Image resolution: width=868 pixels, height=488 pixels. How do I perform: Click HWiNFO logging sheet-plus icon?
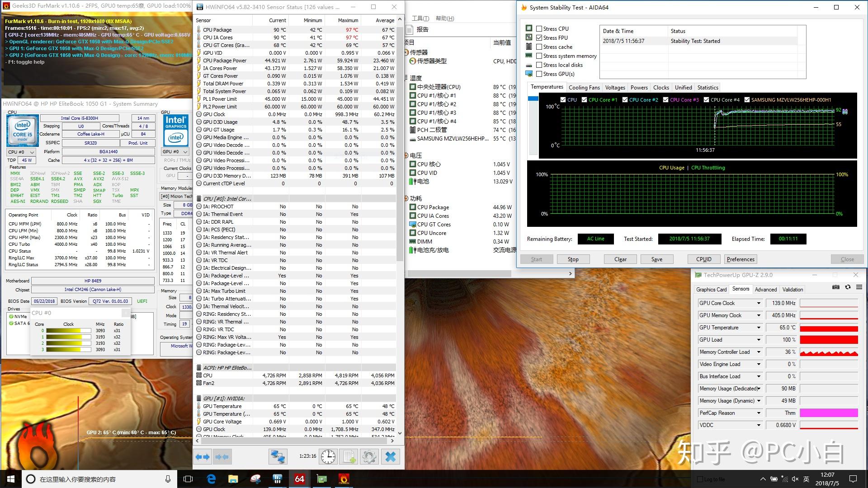pos(349,457)
